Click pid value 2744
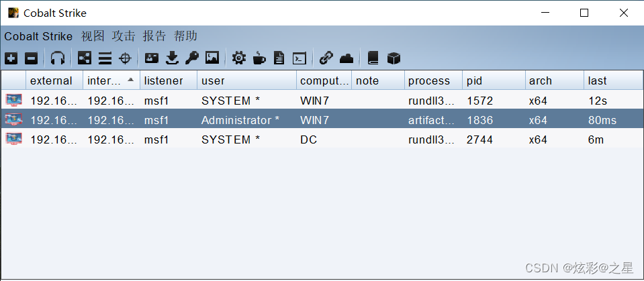The height and width of the screenshot is (281, 644). pyautogui.click(x=479, y=139)
